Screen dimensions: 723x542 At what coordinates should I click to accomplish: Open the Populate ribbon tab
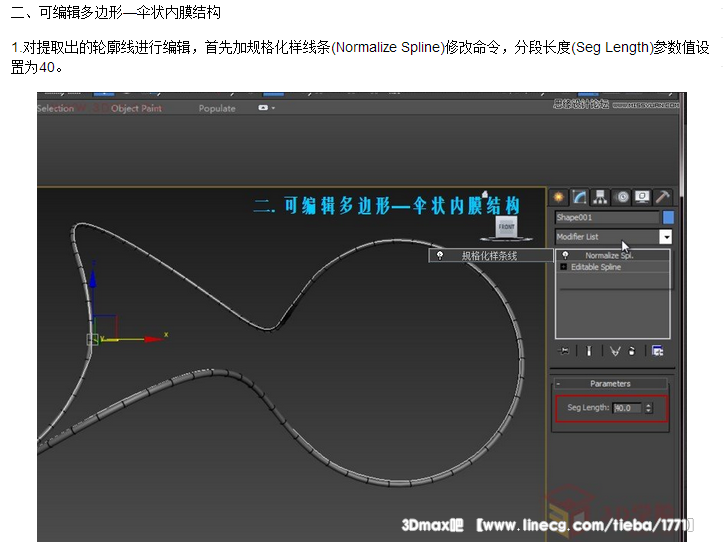point(217,108)
